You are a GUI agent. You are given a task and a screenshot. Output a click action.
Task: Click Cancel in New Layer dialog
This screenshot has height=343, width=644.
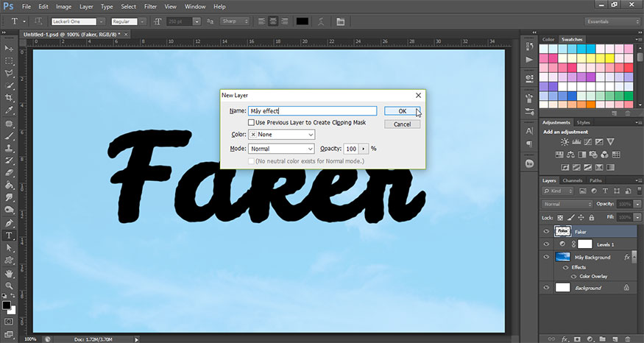pos(402,124)
